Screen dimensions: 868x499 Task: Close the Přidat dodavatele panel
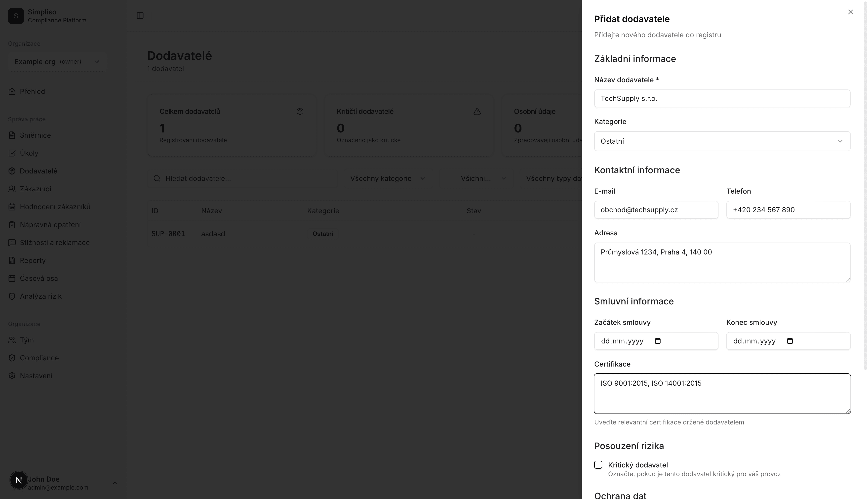(850, 12)
